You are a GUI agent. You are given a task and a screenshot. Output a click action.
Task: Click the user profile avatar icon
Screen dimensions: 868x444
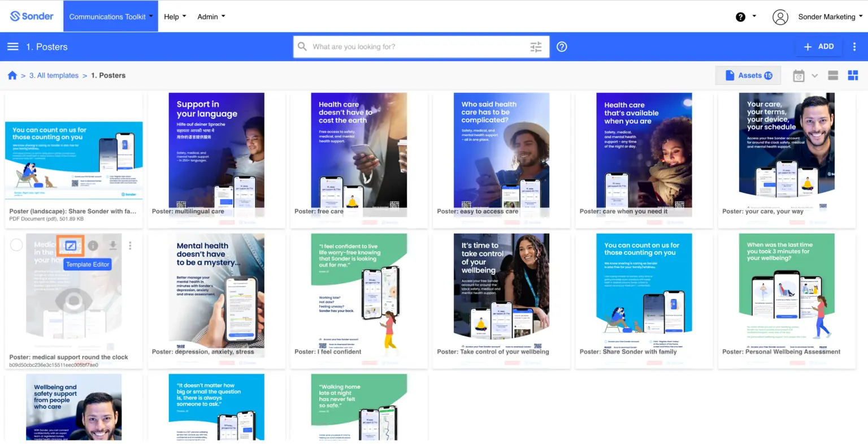point(780,17)
